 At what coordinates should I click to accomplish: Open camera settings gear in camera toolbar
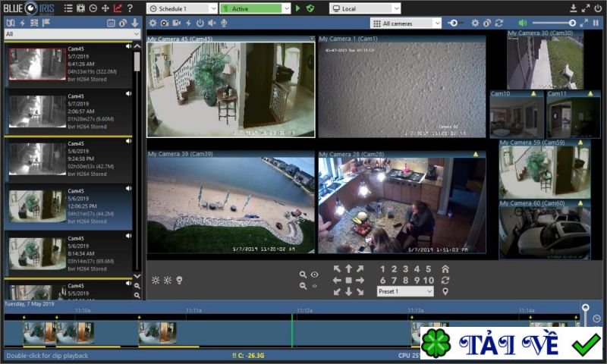pyautogui.click(x=153, y=23)
